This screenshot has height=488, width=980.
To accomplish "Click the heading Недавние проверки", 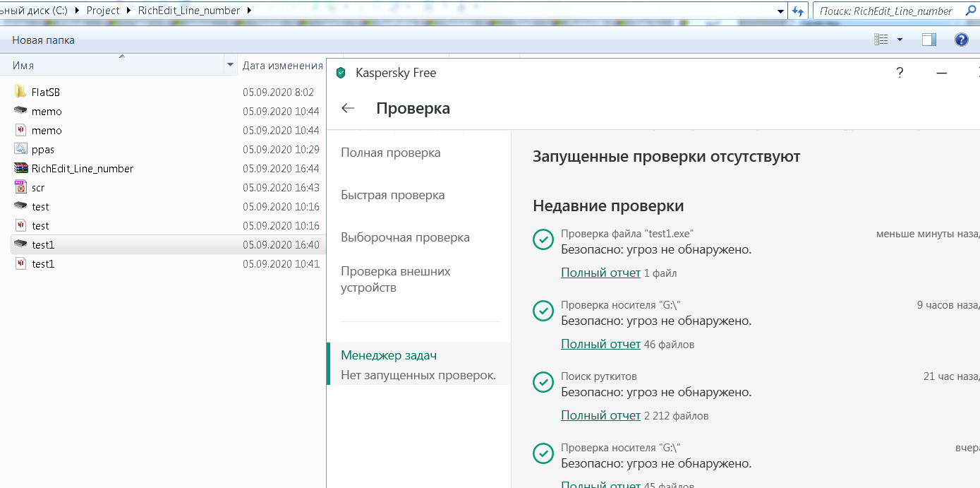I will (608, 206).
